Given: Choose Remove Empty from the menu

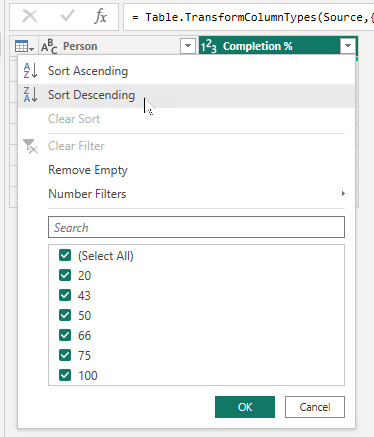Looking at the screenshot, I should [186, 170].
